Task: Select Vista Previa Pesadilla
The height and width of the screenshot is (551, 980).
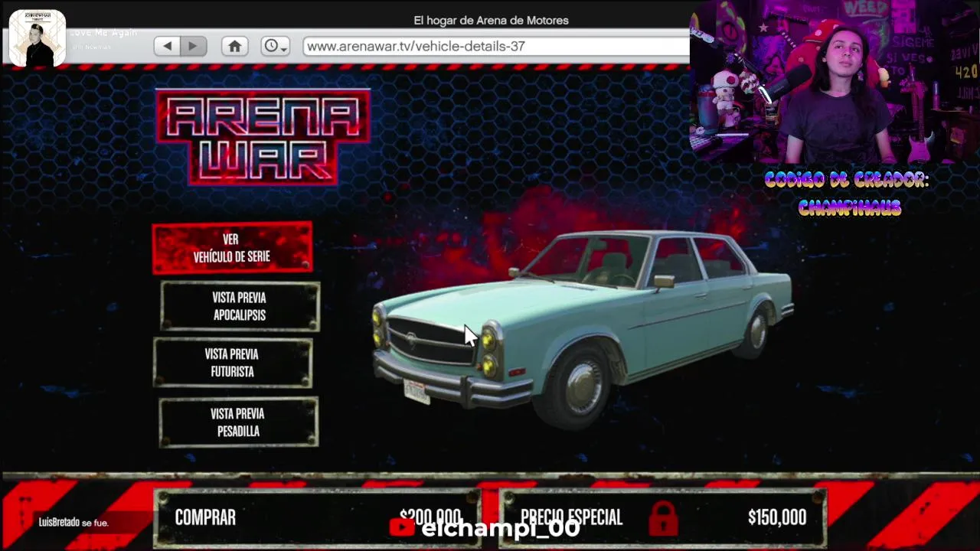Action: tap(238, 422)
